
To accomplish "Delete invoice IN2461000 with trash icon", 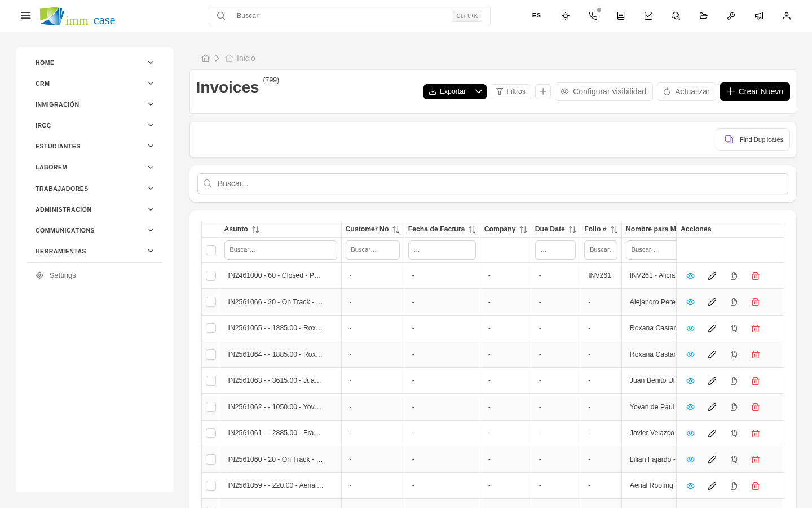I will click(756, 276).
